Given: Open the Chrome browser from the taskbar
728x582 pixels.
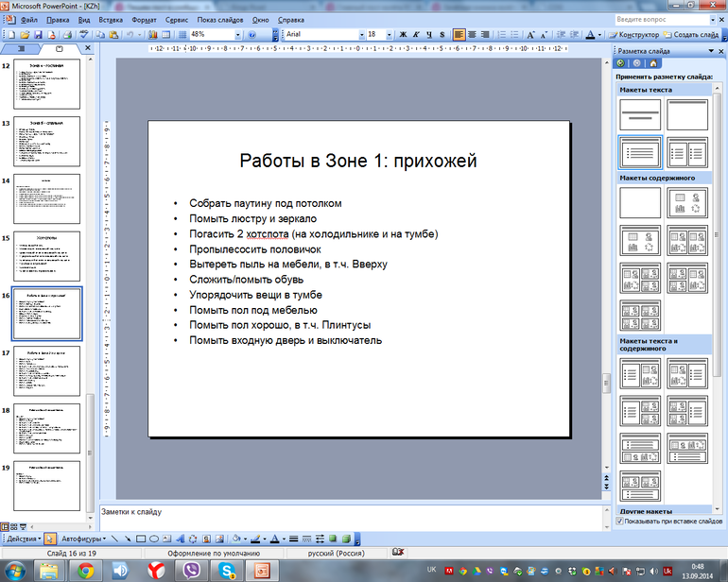Looking at the screenshot, I should pos(85,570).
